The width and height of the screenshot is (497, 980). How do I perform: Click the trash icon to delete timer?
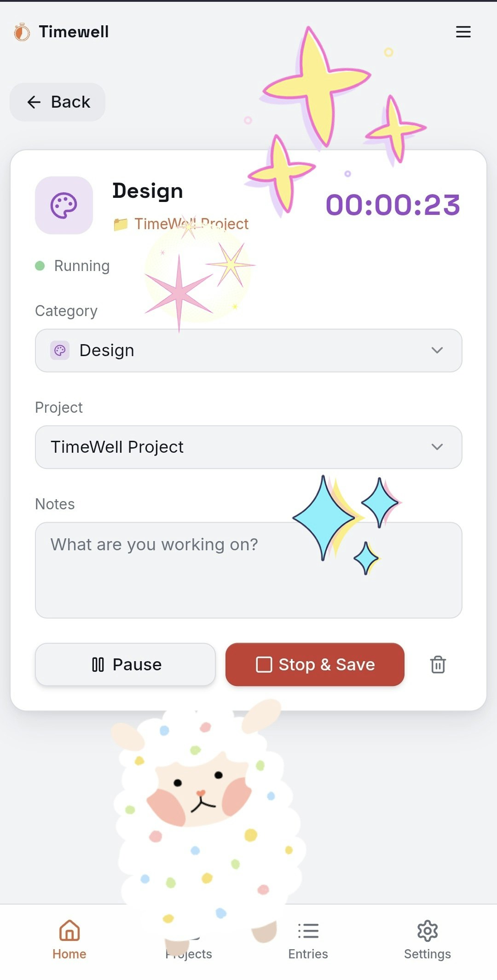click(437, 664)
